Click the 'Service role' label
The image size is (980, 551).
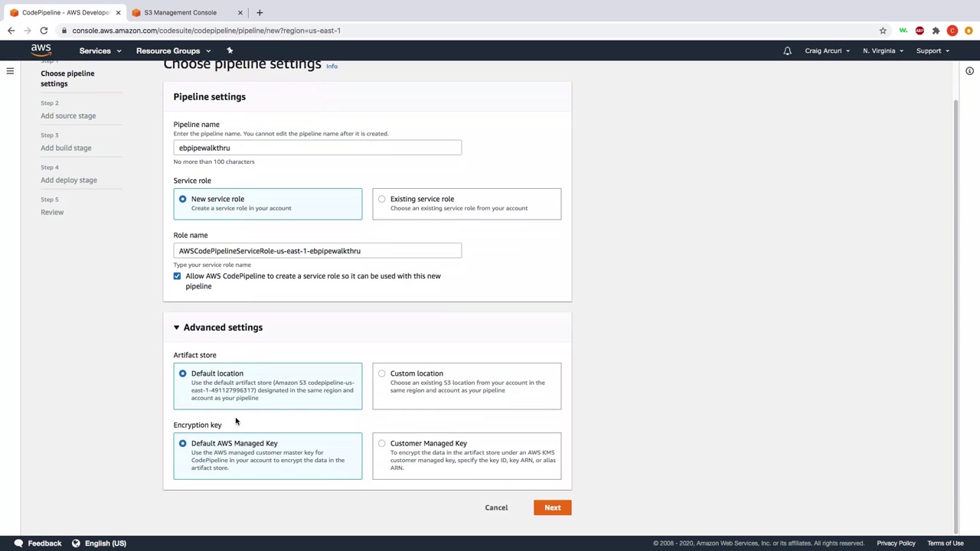[x=192, y=181]
